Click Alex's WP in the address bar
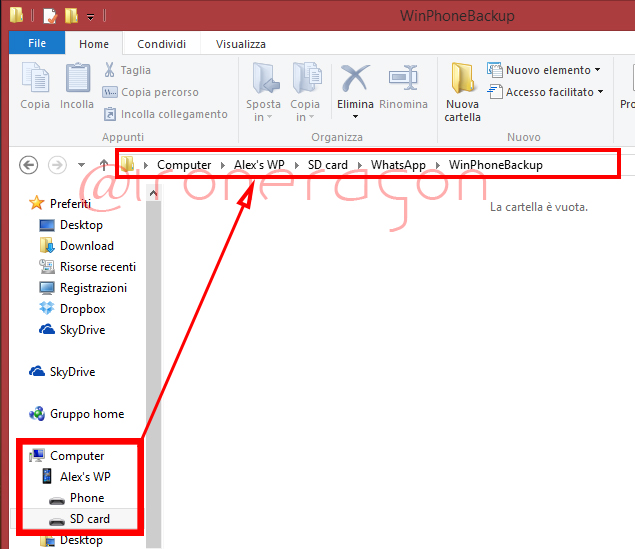 (259, 165)
